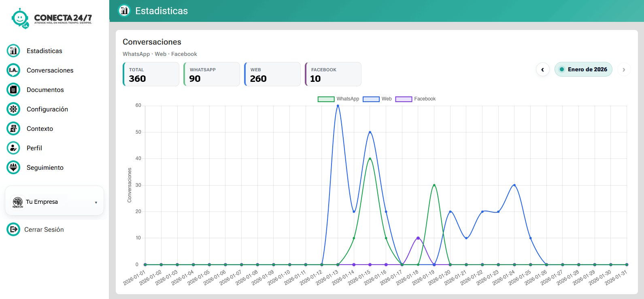Open Perfil via the user icon
This screenshot has width=644, height=299.
click(x=13, y=148)
